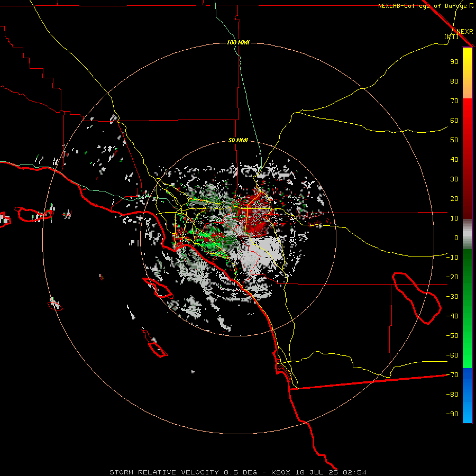Click the [KT] units label

[451, 36]
